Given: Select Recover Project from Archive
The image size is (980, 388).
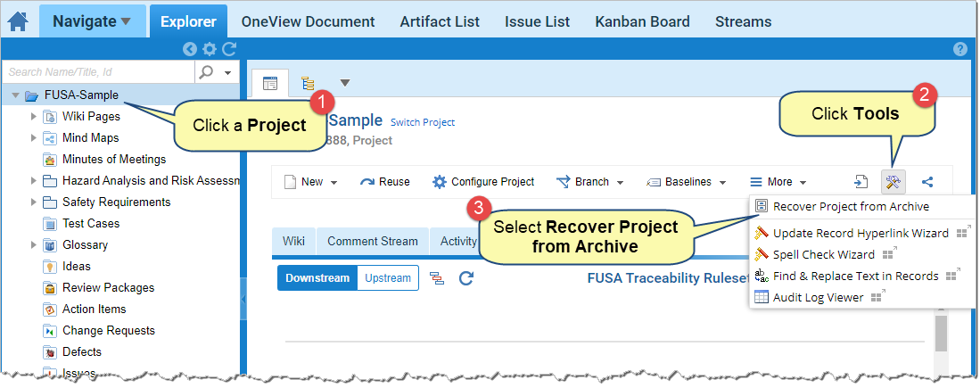Looking at the screenshot, I should pyautogui.click(x=850, y=206).
